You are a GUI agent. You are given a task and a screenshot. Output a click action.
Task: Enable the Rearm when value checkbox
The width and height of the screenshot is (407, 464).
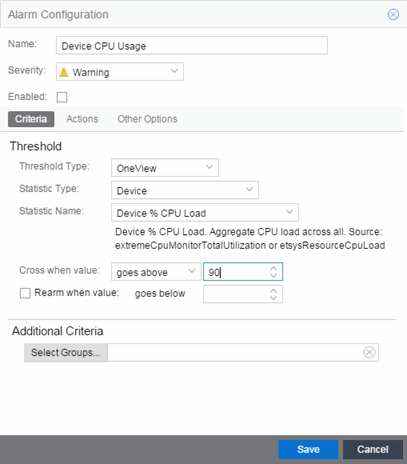pos(25,293)
